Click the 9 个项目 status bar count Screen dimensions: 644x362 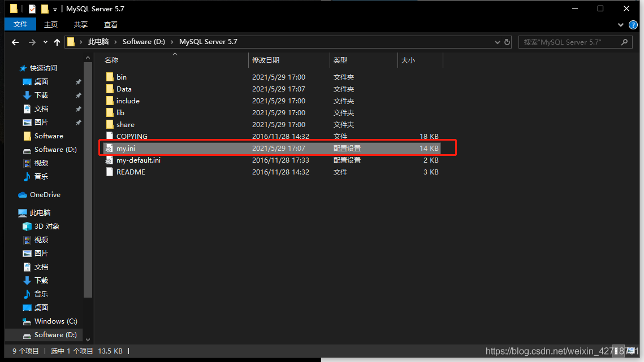(25, 351)
